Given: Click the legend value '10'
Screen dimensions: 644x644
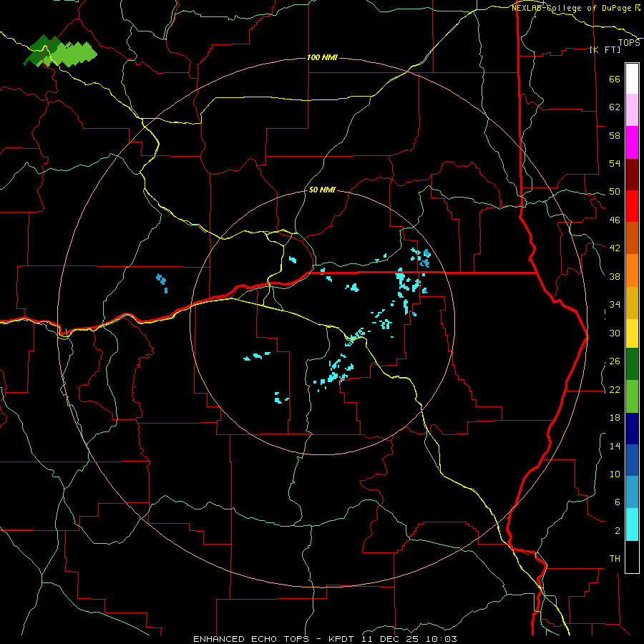Looking at the screenshot, I should pos(615,474).
